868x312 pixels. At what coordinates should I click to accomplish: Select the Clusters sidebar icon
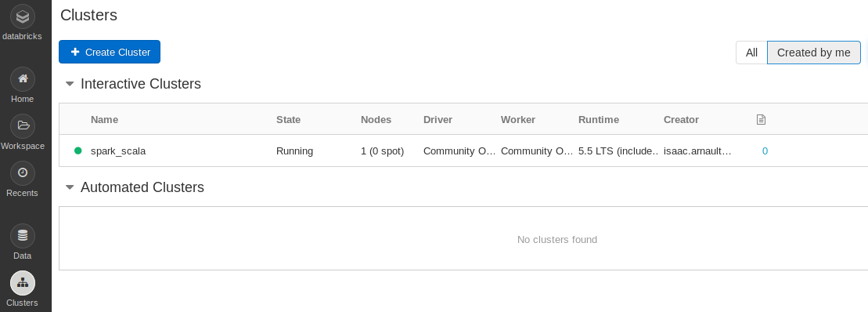(x=23, y=283)
